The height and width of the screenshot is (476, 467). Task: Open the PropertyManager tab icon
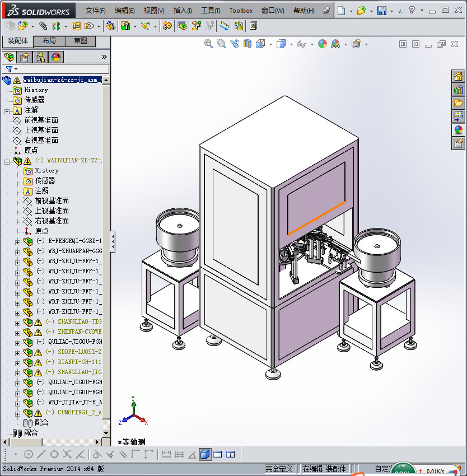[24, 57]
